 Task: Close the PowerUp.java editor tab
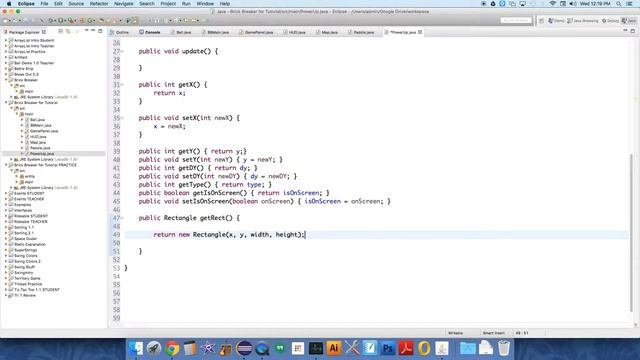coord(420,32)
